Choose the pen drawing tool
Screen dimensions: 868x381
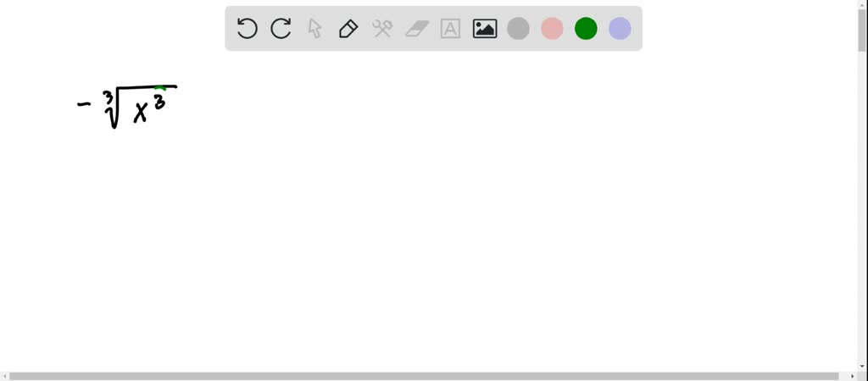pyautogui.click(x=348, y=28)
